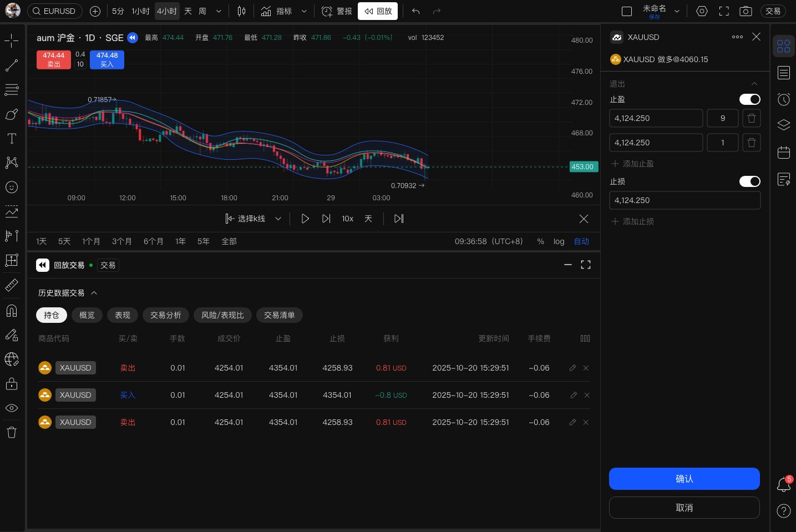Screen dimensions: 796x532
Task: Select the 4小时 timeframe
Action: 167,11
